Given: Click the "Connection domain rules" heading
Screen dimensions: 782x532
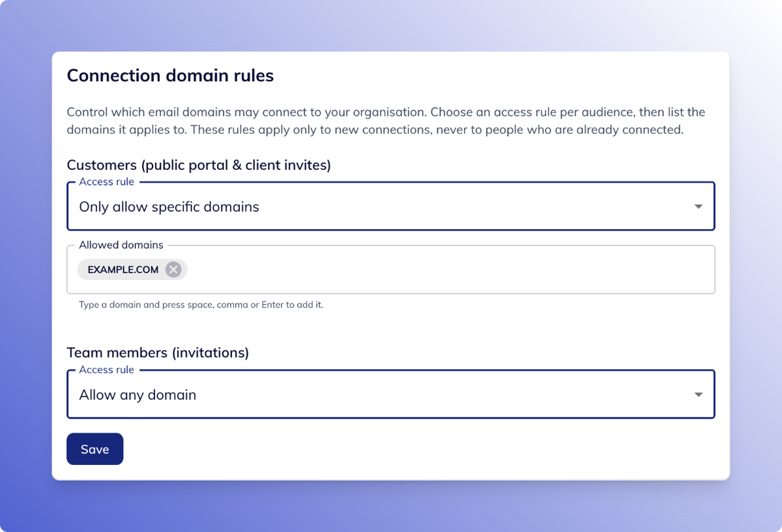Looking at the screenshot, I should tap(170, 76).
